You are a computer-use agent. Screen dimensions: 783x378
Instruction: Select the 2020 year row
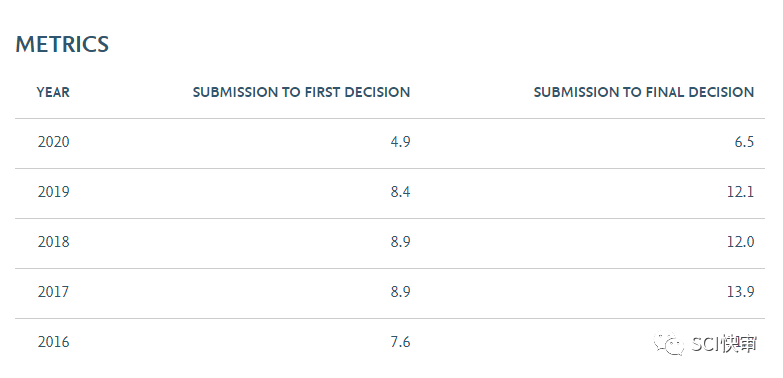[390, 143]
